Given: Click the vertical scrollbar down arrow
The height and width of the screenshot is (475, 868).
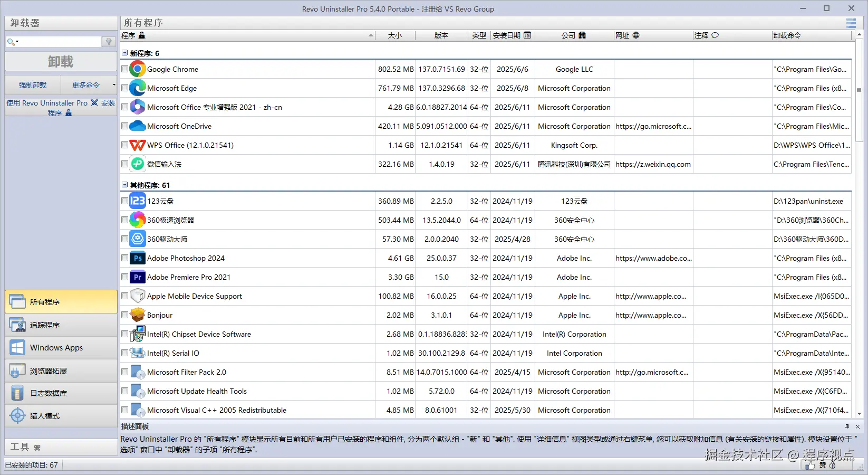Looking at the screenshot, I should click(x=859, y=414).
